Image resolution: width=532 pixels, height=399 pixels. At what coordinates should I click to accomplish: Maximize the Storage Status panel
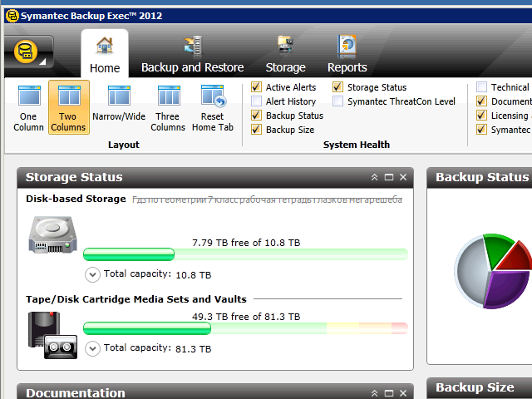pyautogui.click(x=389, y=177)
